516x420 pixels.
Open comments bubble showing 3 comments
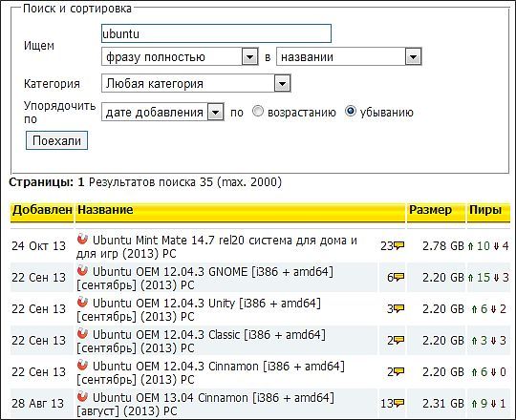pyautogui.click(x=399, y=309)
